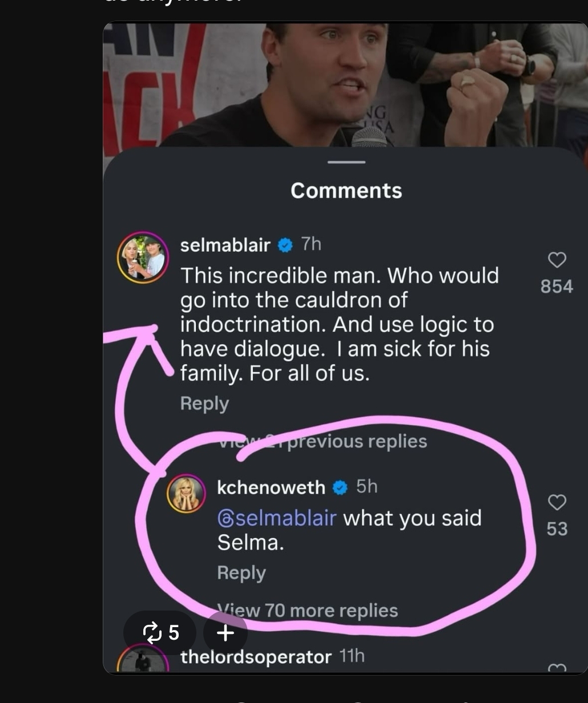Click kchenoweth's blue verified badge
The height and width of the screenshot is (703, 588).
tap(340, 488)
